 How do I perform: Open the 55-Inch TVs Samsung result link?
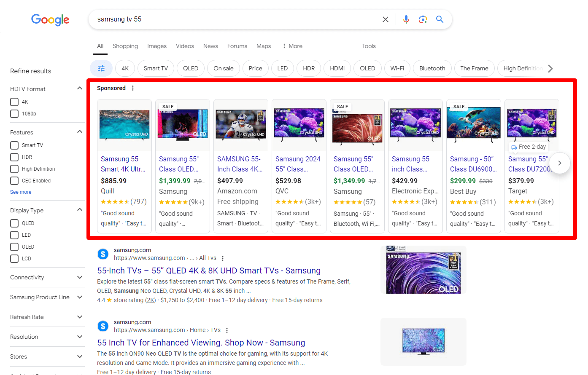click(209, 270)
